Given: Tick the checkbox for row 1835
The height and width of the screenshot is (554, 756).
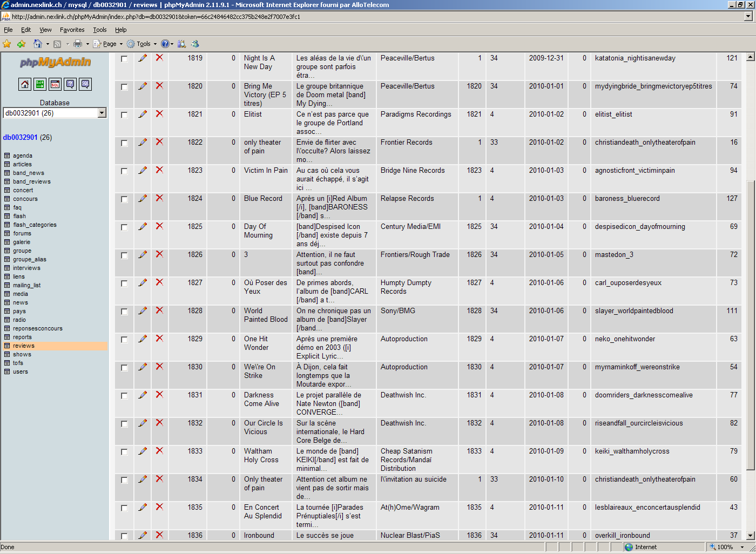Looking at the screenshot, I should (124, 508).
